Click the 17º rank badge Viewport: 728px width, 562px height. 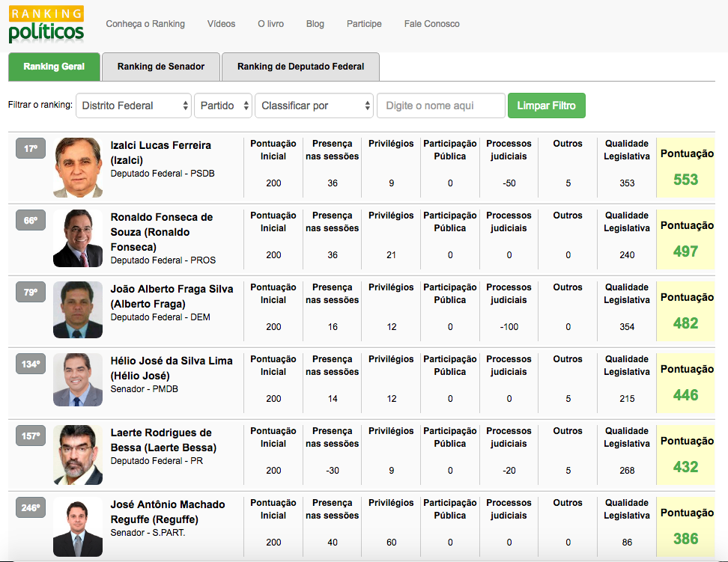tap(31, 149)
